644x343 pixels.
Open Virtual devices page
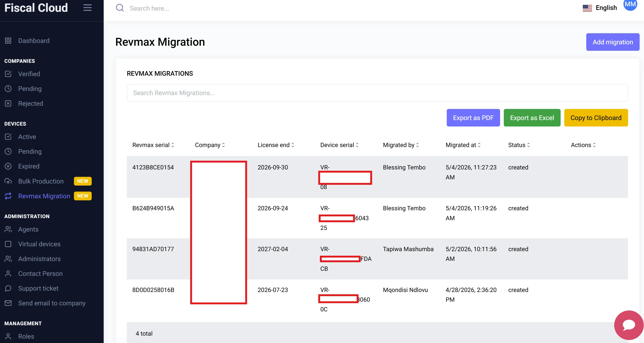tap(39, 244)
